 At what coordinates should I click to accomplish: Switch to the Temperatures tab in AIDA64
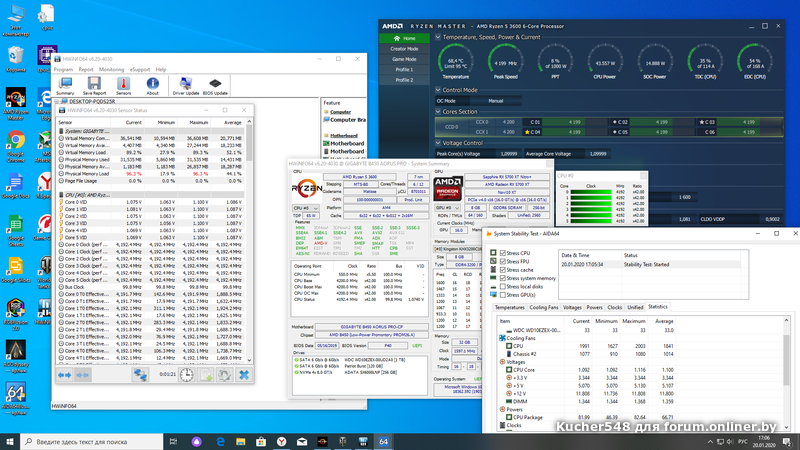[x=511, y=308]
